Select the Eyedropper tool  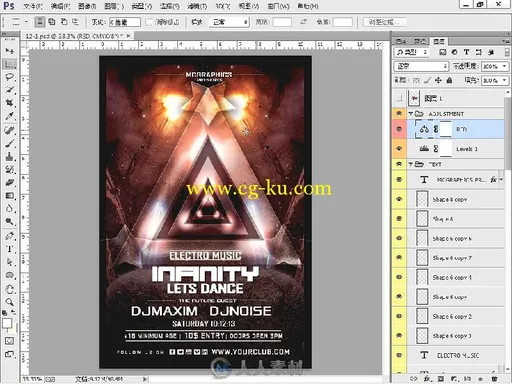(x=9, y=116)
